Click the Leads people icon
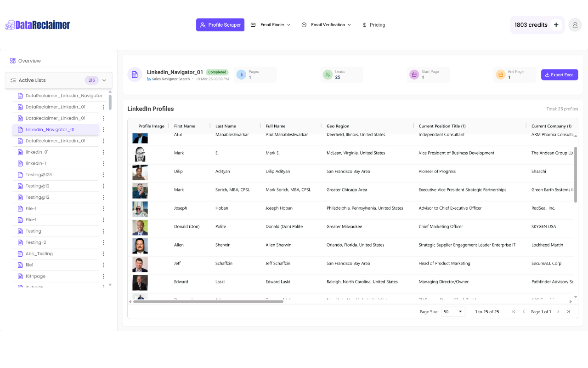 328,75
